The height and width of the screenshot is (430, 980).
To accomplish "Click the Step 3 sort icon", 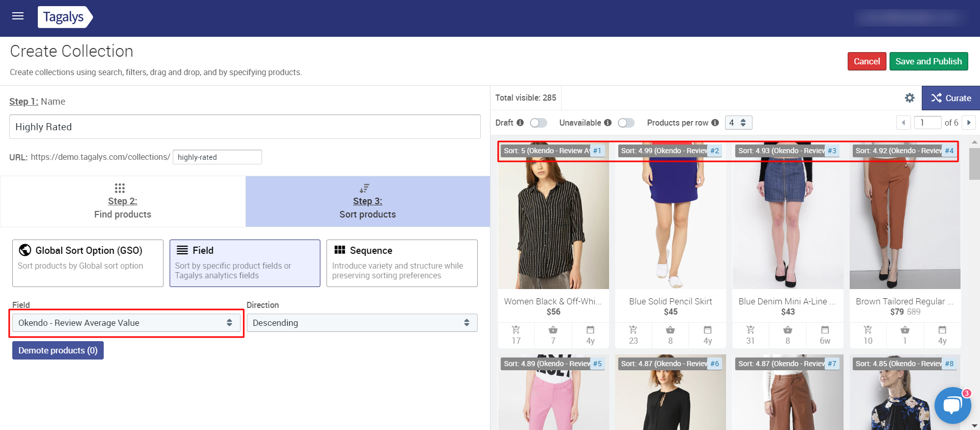I will pyautogui.click(x=364, y=188).
